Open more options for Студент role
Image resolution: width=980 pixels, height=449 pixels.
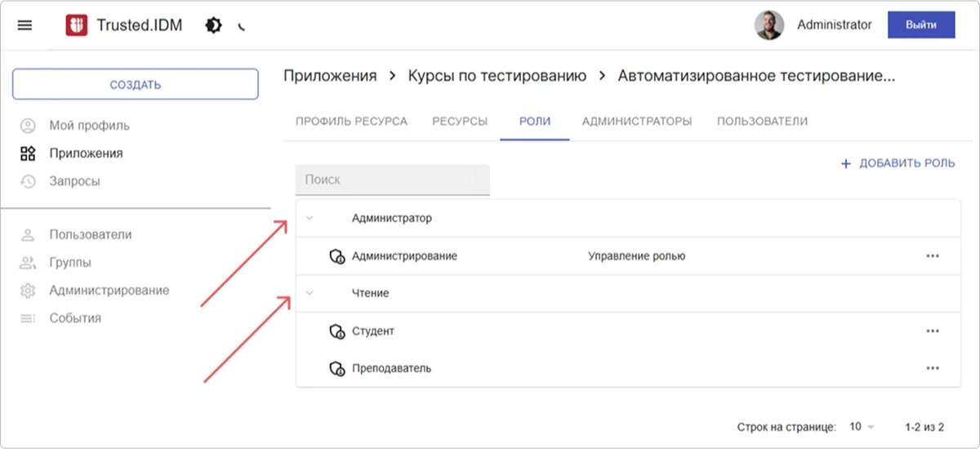pos(933,331)
